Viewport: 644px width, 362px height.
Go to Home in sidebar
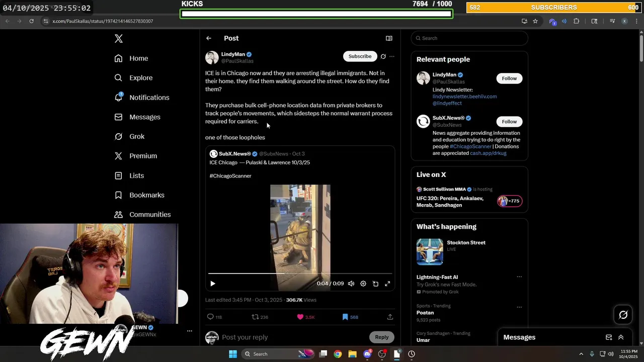click(131, 58)
